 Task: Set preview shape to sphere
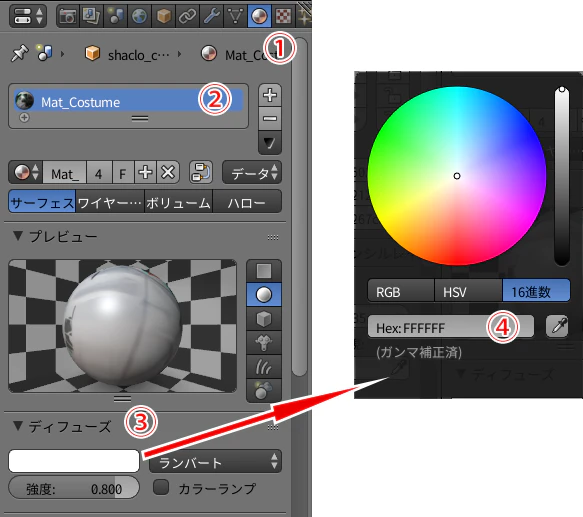pyautogui.click(x=264, y=295)
